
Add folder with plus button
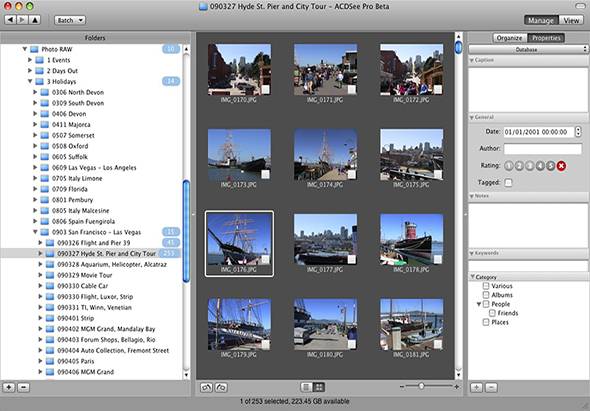pyautogui.click(x=9, y=387)
